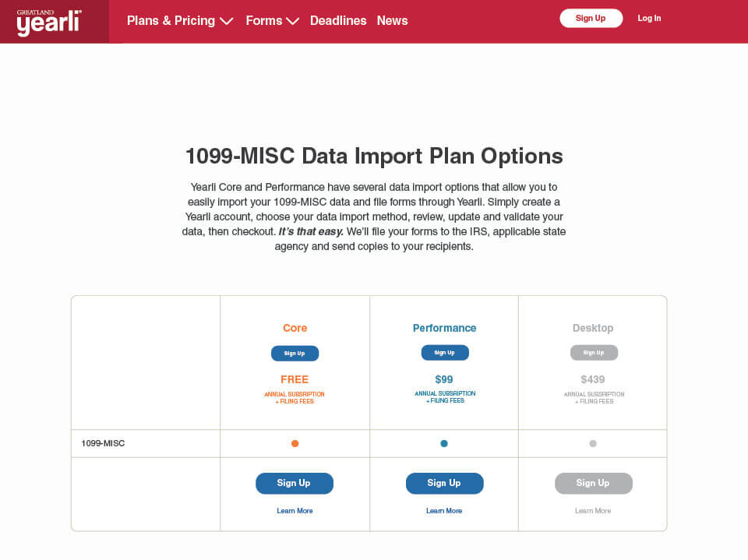Viewport: 748px width, 560px height.
Task: Click the Core plan heading
Action: click(295, 329)
